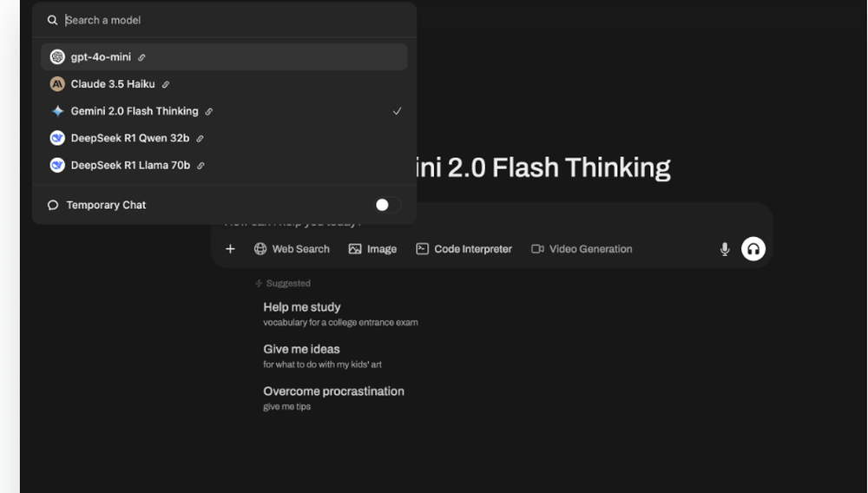The height and width of the screenshot is (493, 868).
Task: Select the DeepSeek R1 Qwen 32b model
Action: click(224, 138)
